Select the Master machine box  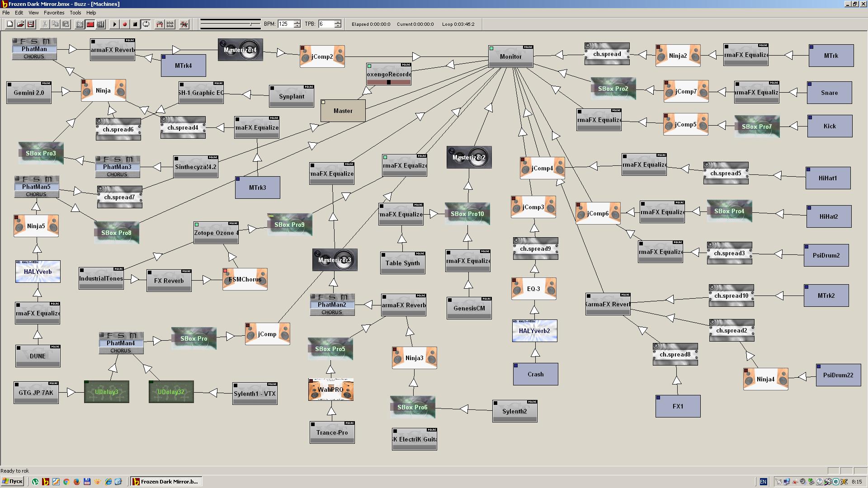coord(343,111)
